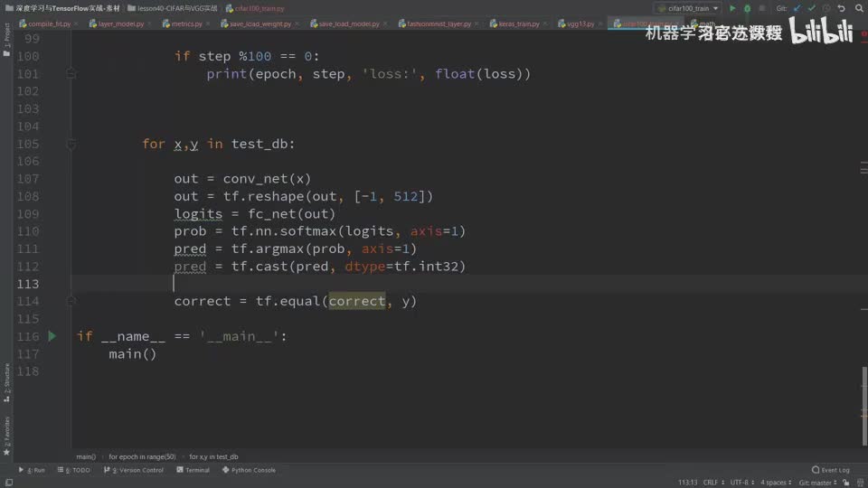
Task: Close the compile_fit.py tab
Action: (76, 23)
